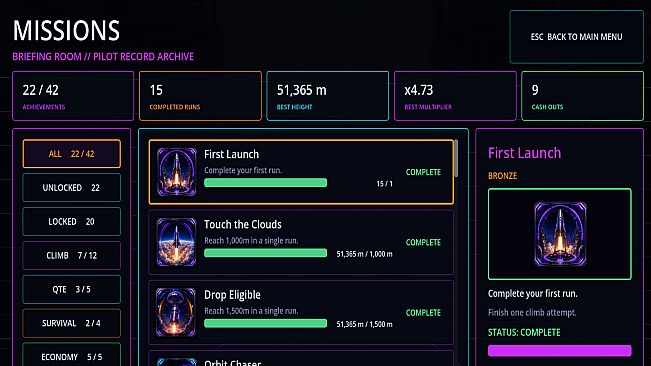Click the Achievements 22 / 42 stat card
The width and height of the screenshot is (651, 366).
(73, 96)
